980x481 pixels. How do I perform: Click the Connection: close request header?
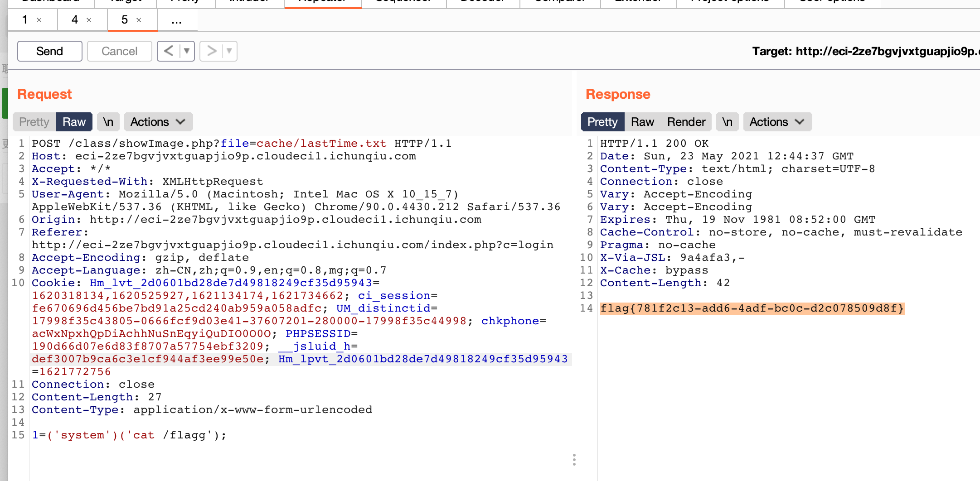(93, 385)
